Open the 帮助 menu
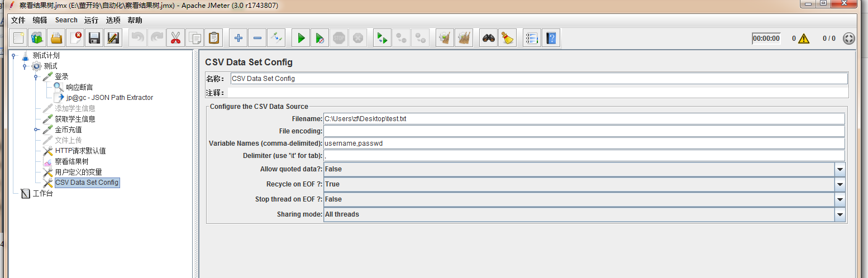This screenshot has height=278, width=868. tap(135, 20)
